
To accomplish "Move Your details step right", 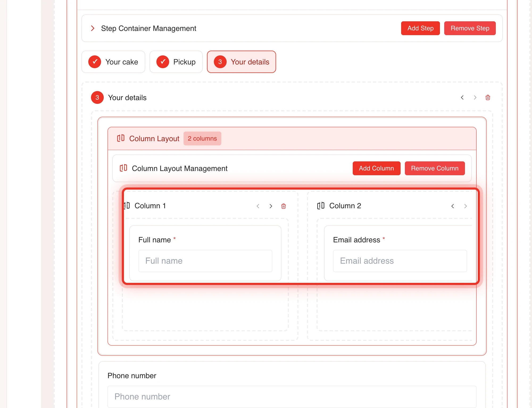I will (475, 97).
